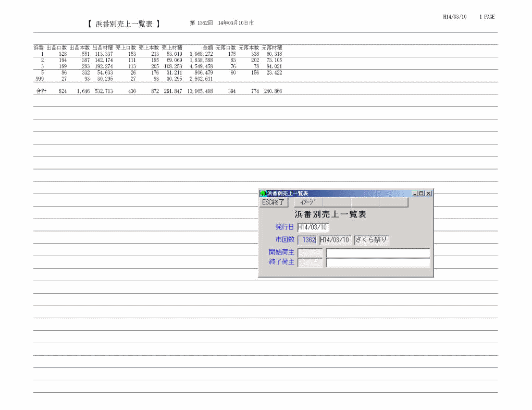This screenshot has height=410, width=532.
Task: Click the 売上本数 column header
Action: [149, 48]
